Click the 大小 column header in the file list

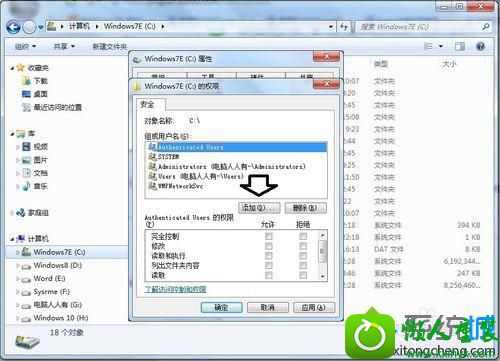pyautogui.click(x=449, y=64)
